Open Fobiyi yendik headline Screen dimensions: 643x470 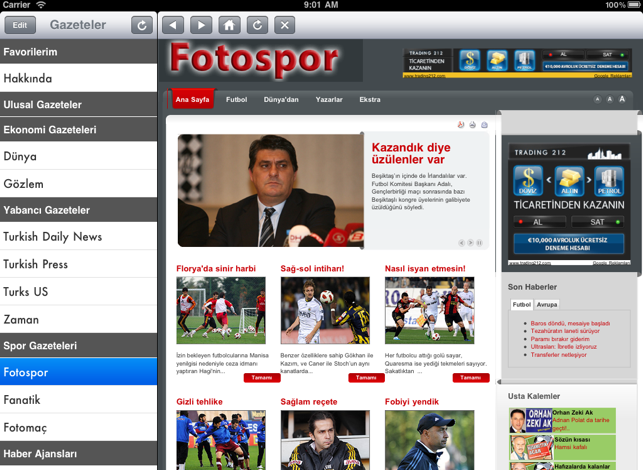pos(412,402)
